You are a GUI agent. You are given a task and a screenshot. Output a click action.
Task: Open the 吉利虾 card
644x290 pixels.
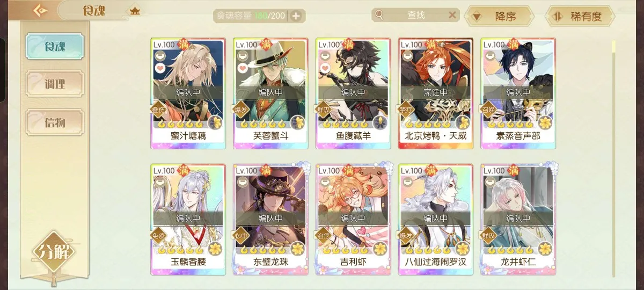pyautogui.click(x=353, y=220)
